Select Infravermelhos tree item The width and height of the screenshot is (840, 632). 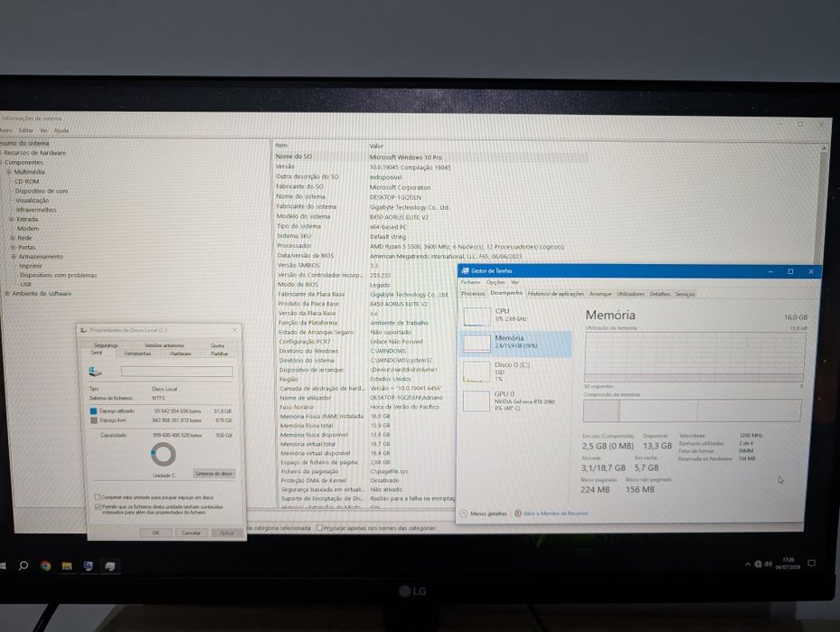(x=36, y=210)
